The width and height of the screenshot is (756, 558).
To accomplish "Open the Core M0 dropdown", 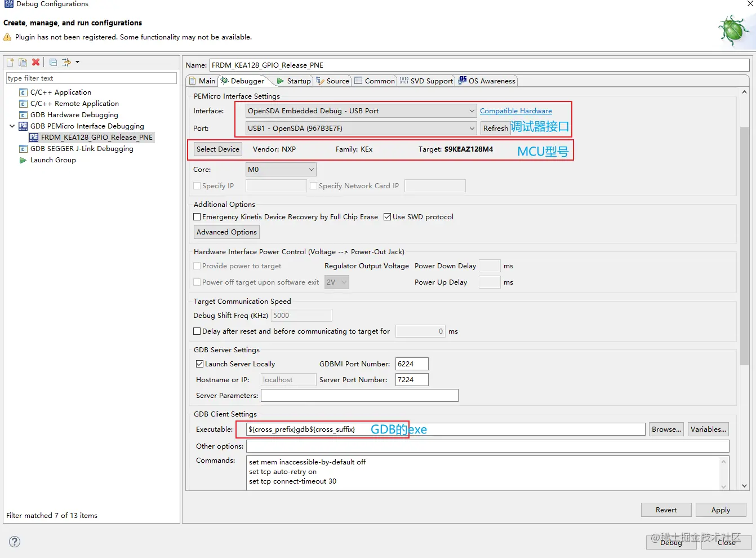I will [281, 170].
